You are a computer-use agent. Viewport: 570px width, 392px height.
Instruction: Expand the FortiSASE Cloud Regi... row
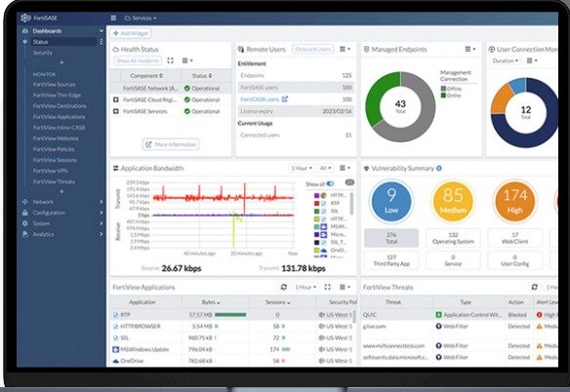click(x=116, y=99)
